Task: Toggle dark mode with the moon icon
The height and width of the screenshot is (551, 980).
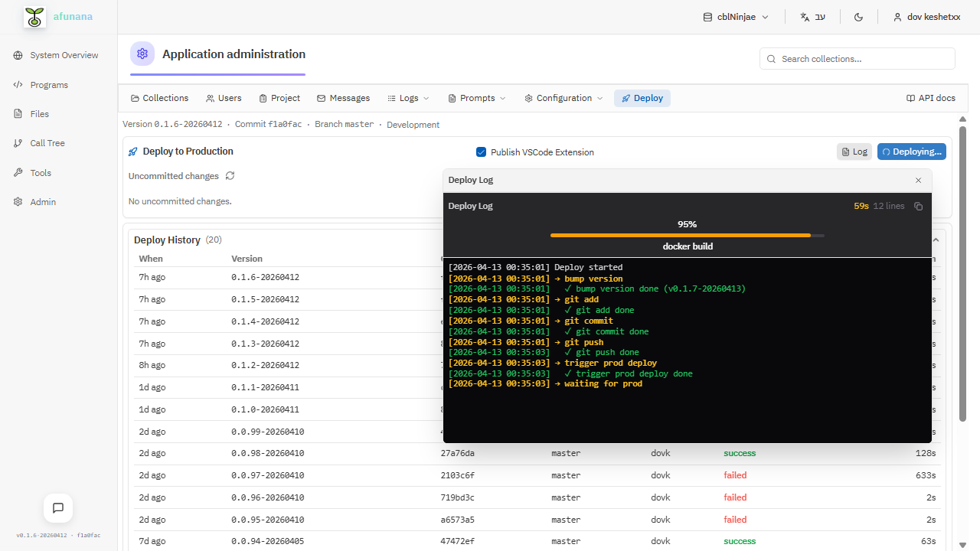Action: (858, 16)
